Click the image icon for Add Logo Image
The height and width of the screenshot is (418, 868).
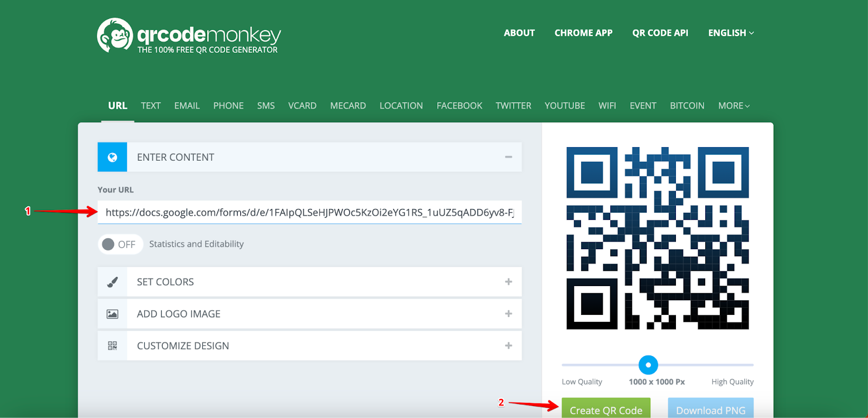coord(112,314)
